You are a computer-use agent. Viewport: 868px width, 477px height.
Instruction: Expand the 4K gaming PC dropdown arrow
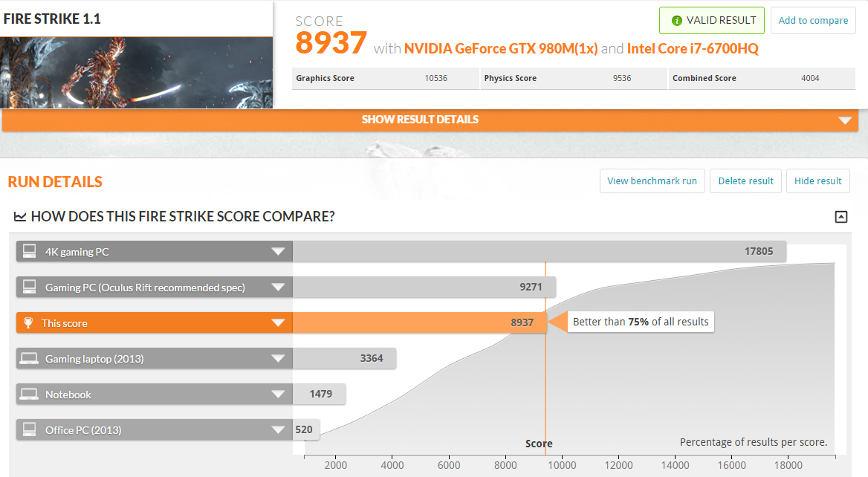278,252
